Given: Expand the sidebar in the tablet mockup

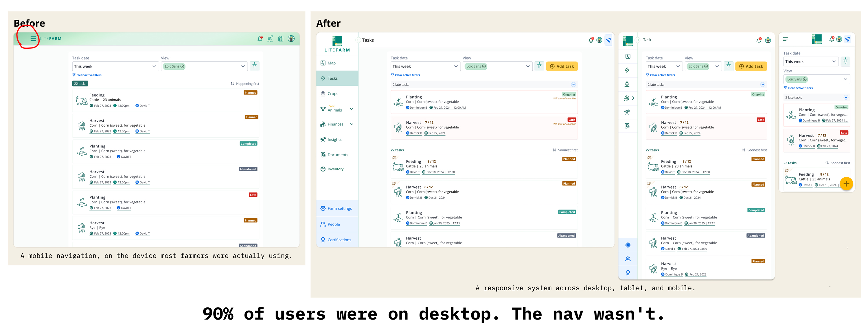Looking at the screenshot, I should [x=637, y=40].
